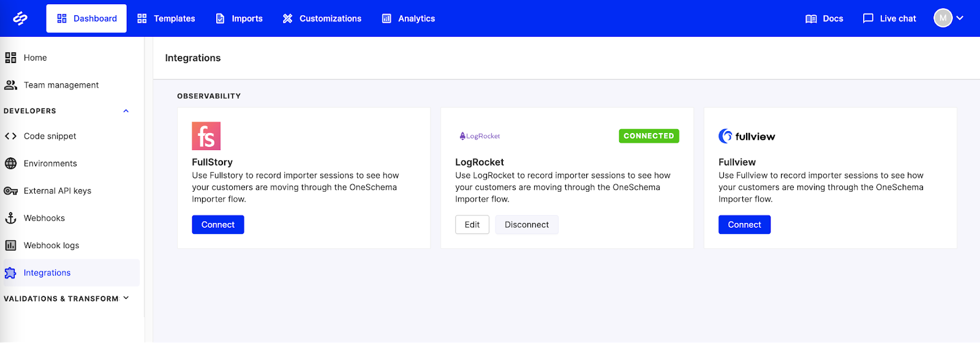
Task: Open the Analytics tab label
Action: pos(417,18)
